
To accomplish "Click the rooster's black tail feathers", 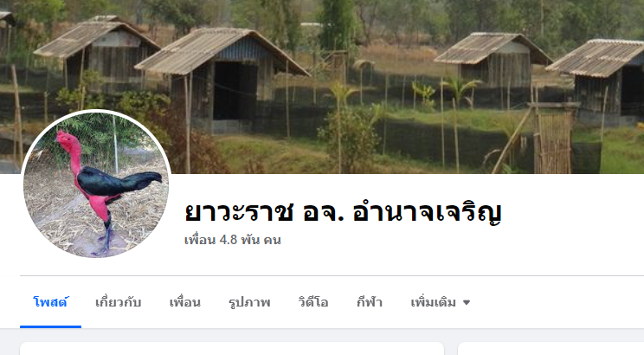I will 144,180.
